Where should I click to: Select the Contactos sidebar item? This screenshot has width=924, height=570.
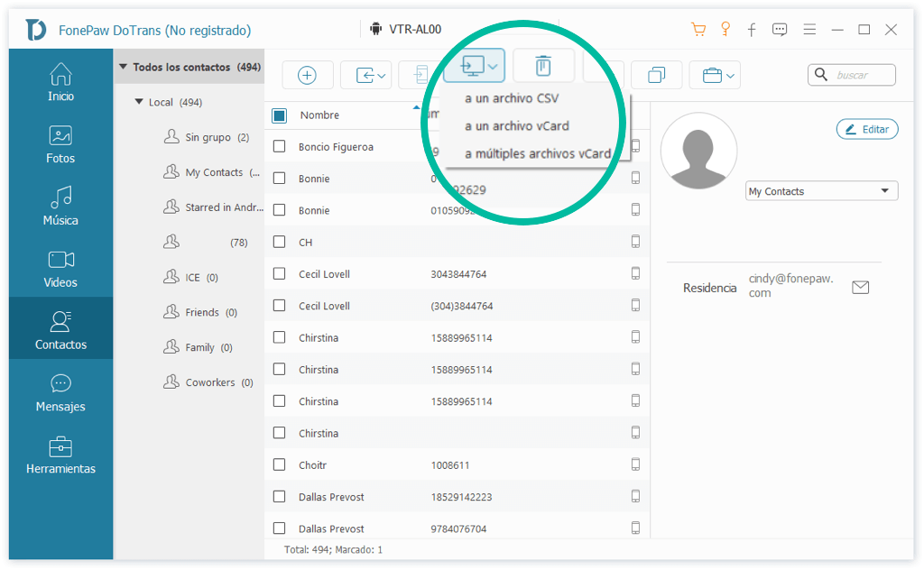coord(60,328)
